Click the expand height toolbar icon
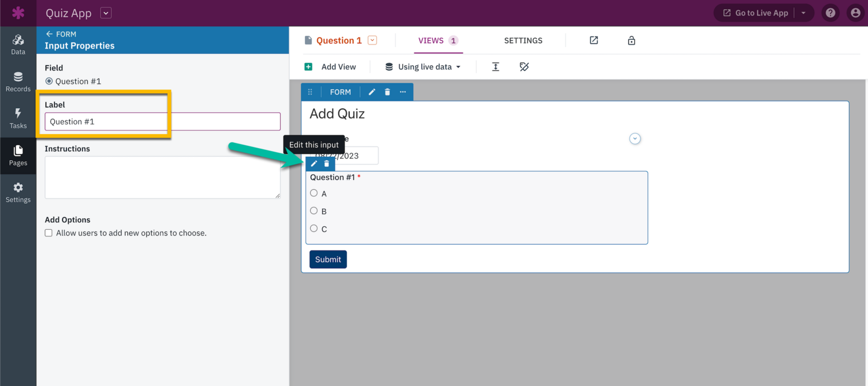 (x=495, y=67)
